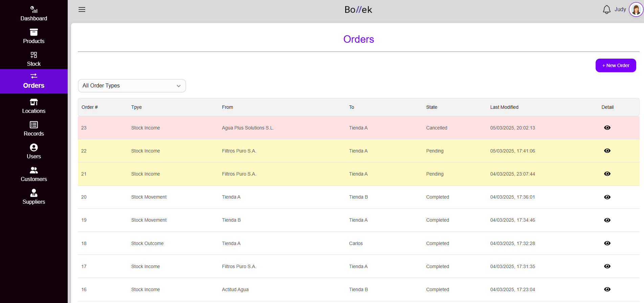Viewport: 644px width, 303px height.
Task: Go to the Users section
Action: (x=34, y=151)
